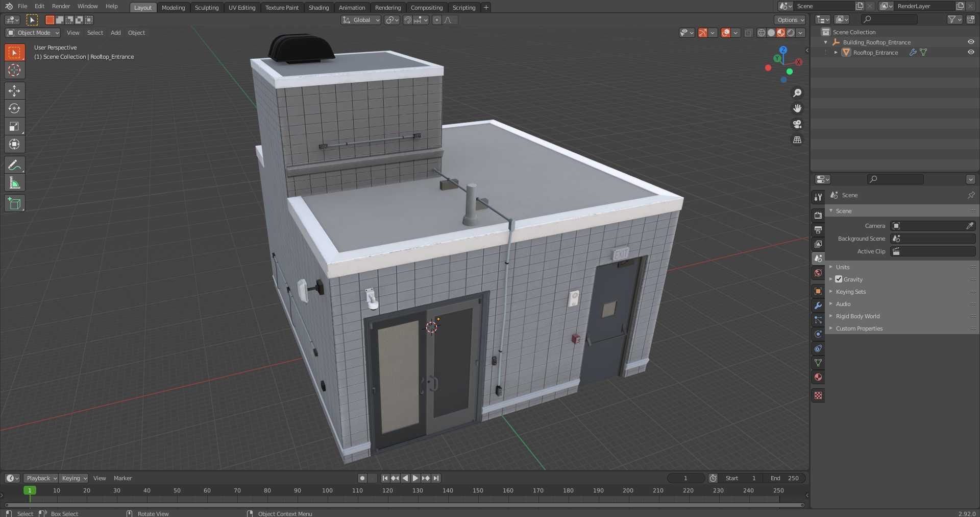This screenshot has height=517, width=980.
Task: Select the Select Box tool
Action: pos(14,52)
